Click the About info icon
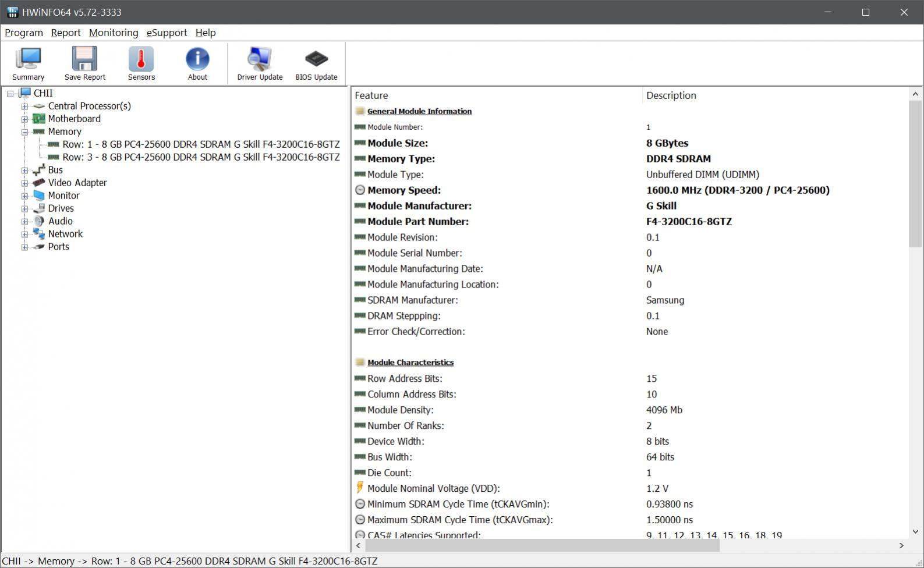This screenshot has height=568, width=924. click(197, 59)
